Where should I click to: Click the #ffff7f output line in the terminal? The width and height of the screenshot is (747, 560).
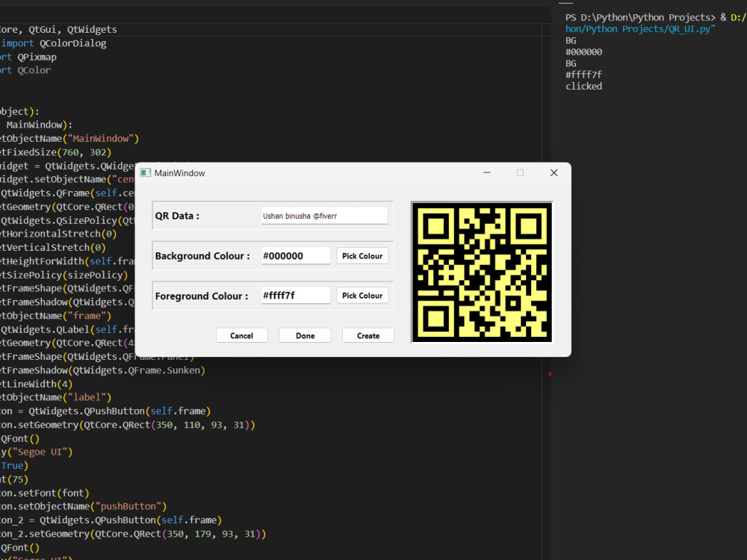pyautogui.click(x=581, y=75)
